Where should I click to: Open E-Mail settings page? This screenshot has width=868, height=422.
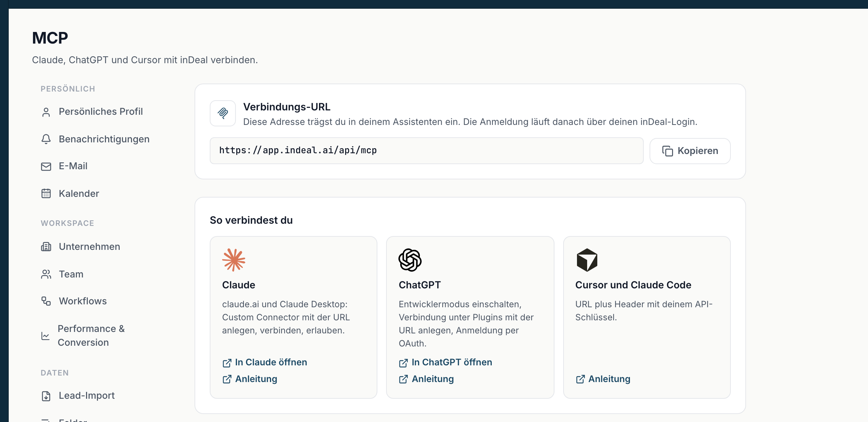(73, 166)
